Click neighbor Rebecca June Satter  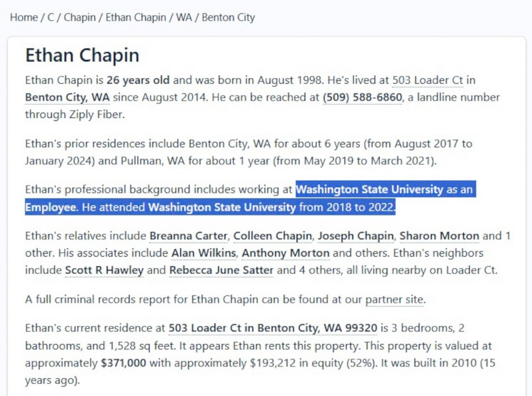click(x=221, y=270)
